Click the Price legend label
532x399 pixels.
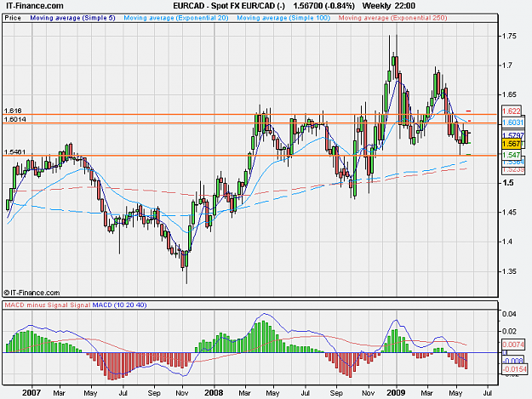point(13,18)
